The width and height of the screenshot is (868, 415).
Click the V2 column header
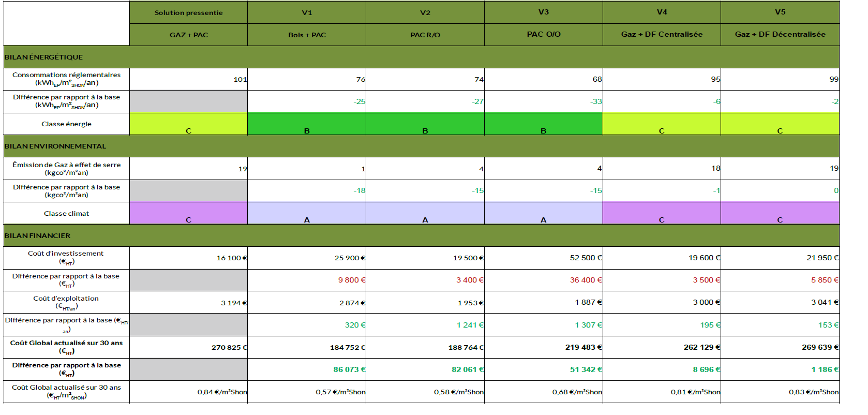point(425,12)
